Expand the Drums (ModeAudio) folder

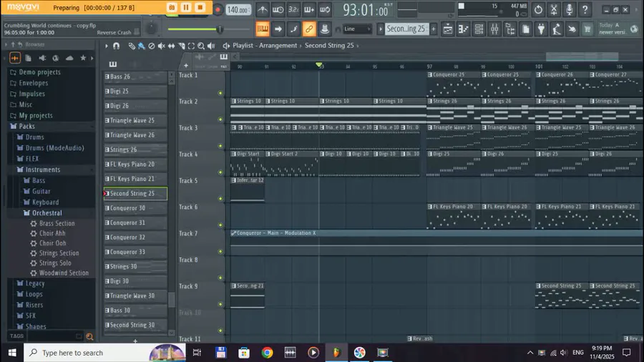click(x=54, y=148)
